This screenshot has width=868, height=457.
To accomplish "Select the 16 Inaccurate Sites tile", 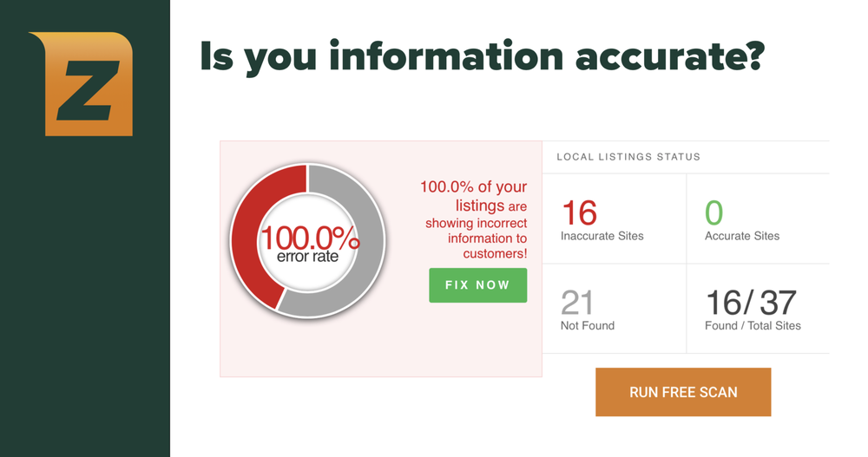I will click(x=614, y=219).
